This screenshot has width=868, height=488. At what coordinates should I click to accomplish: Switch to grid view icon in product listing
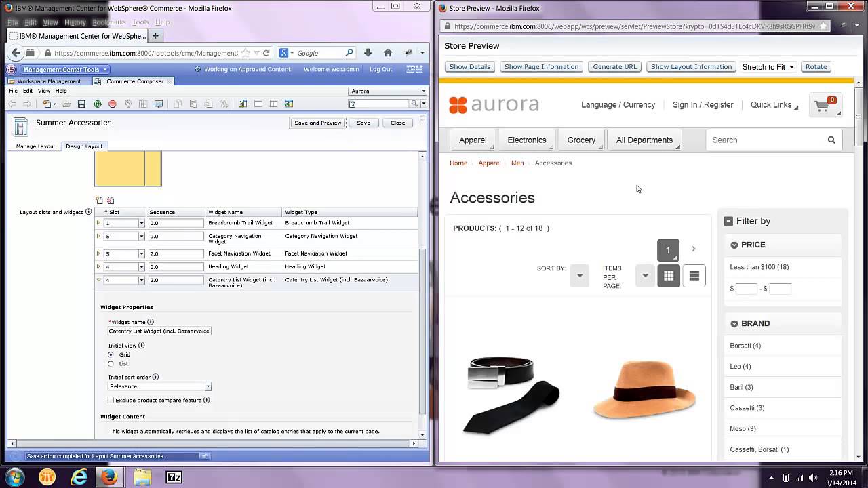pos(669,276)
